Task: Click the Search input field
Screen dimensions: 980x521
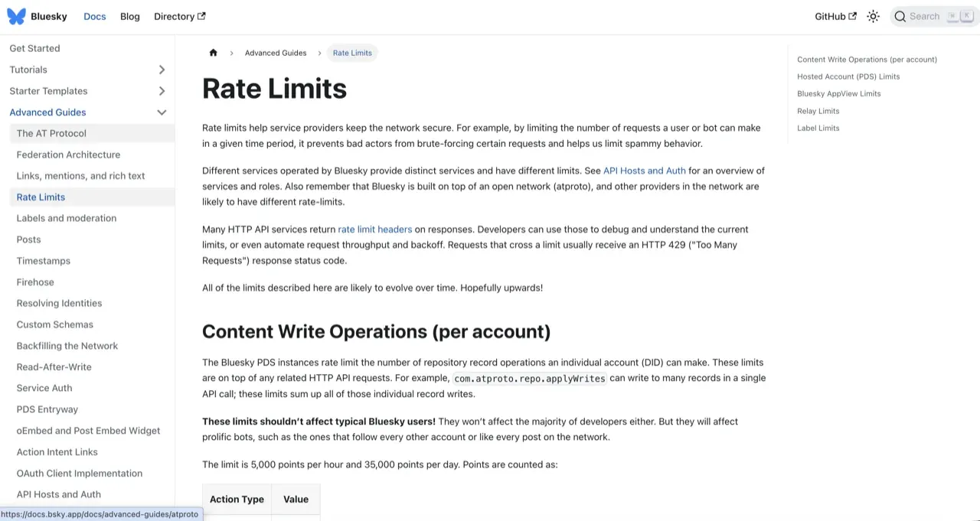Action: tap(935, 16)
